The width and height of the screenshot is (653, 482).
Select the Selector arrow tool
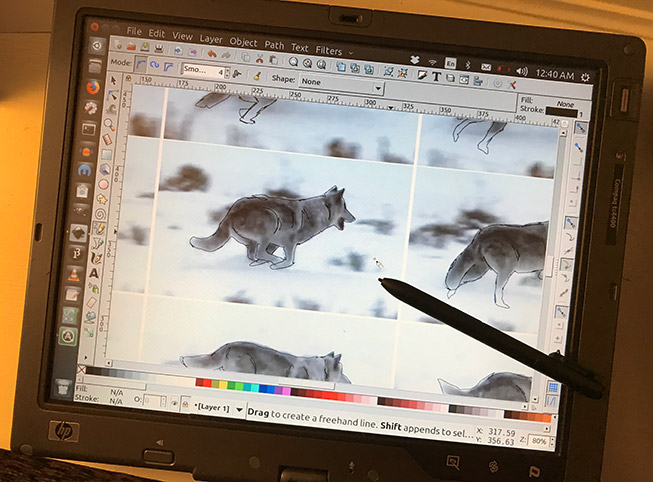(x=113, y=81)
